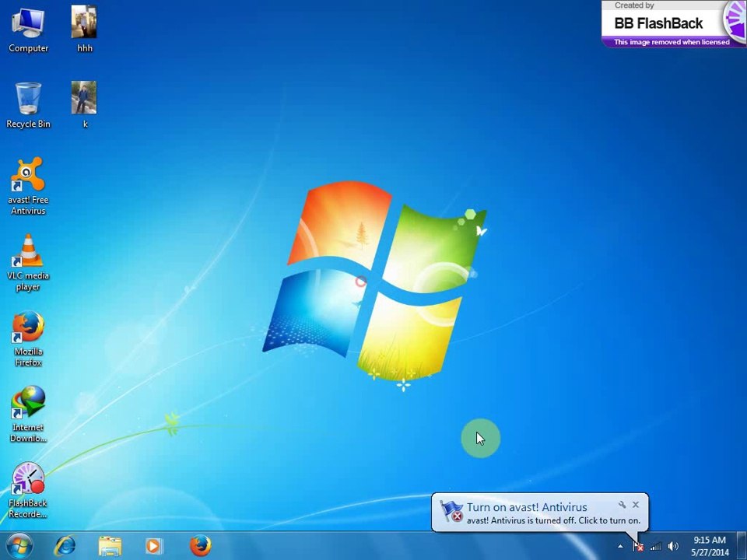Viewport: 747px width, 560px height.
Task: Select the avast! Free Antivirus shortcut
Action: click(x=28, y=186)
